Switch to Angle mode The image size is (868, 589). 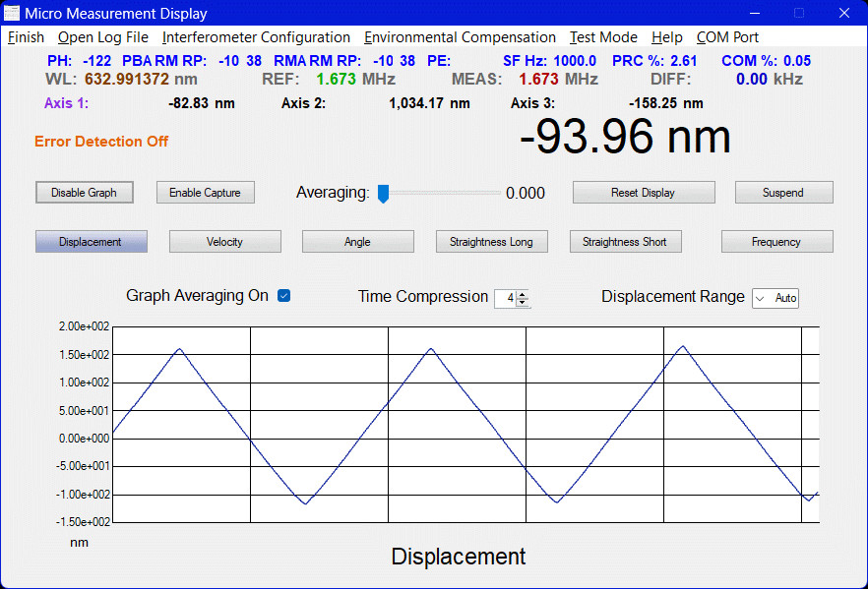click(357, 242)
